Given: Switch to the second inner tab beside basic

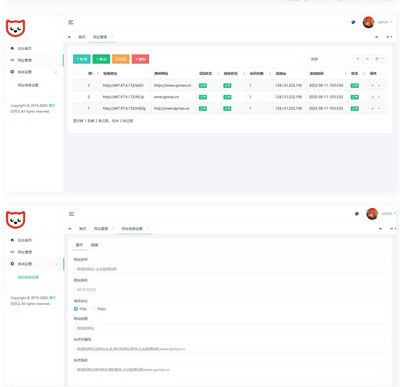Looking at the screenshot, I should tap(95, 245).
